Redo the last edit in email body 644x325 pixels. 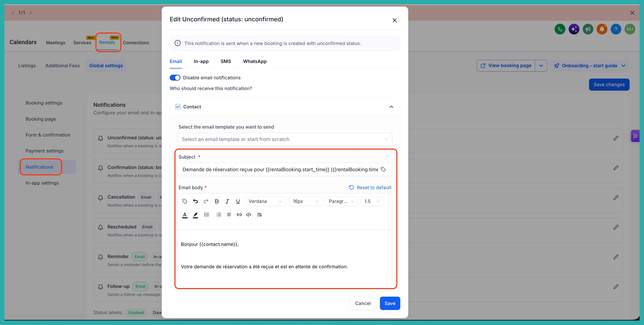coord(206,201)
